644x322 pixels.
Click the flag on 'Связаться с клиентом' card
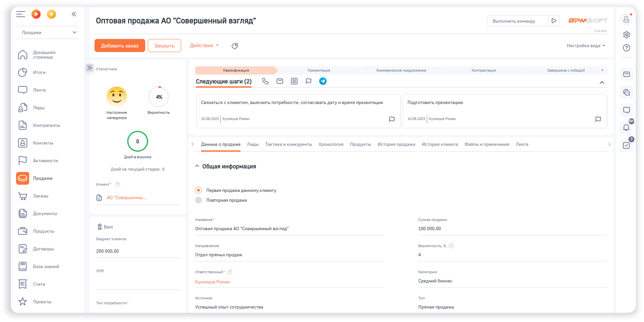(392, 119)
